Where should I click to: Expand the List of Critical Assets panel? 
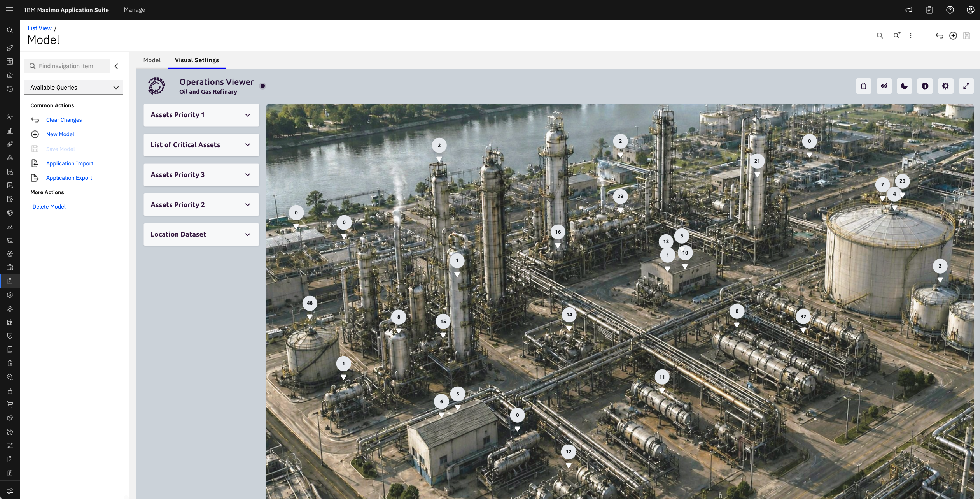tap(201, 145)
